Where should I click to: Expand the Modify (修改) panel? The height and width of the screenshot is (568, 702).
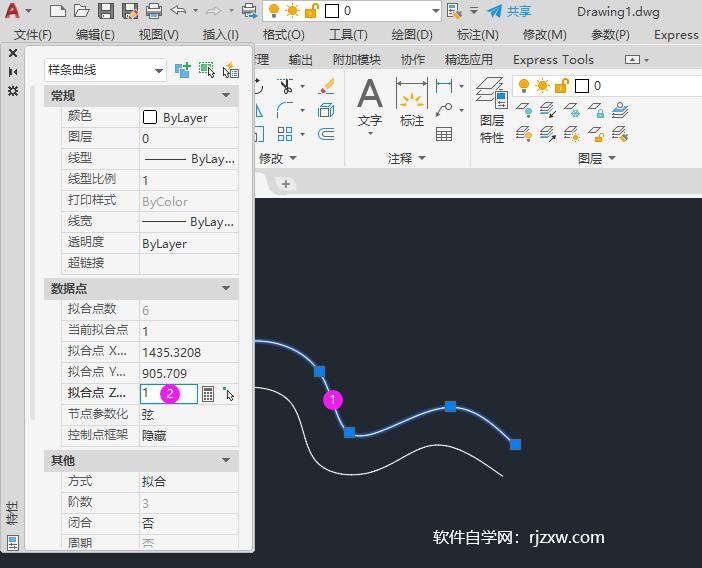(x=278, y=158)
